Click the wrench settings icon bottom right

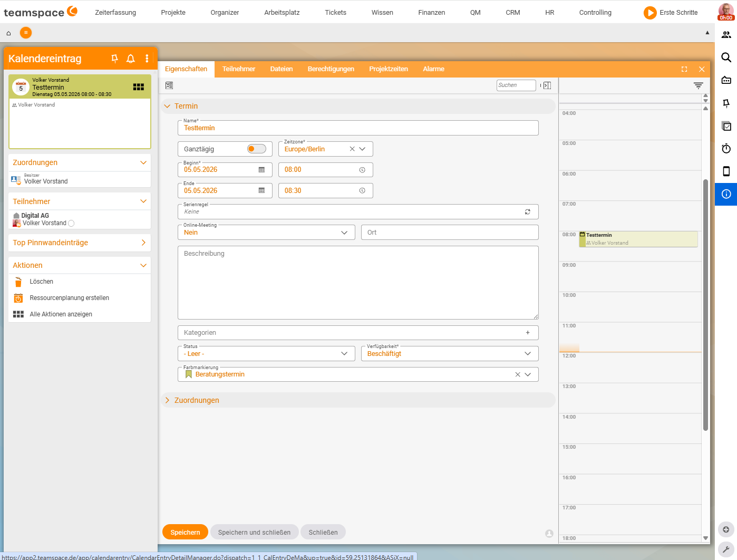(726, 549)
